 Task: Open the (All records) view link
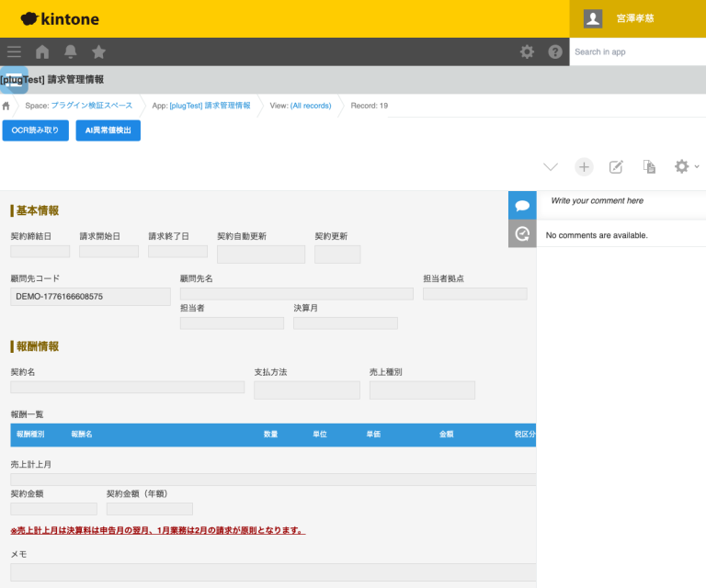[x=311, y=106]
